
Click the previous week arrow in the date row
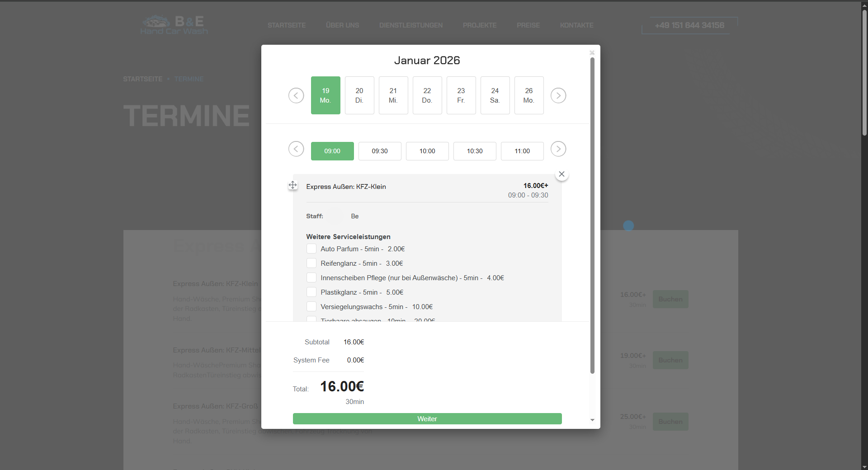(x=296, y=95)
